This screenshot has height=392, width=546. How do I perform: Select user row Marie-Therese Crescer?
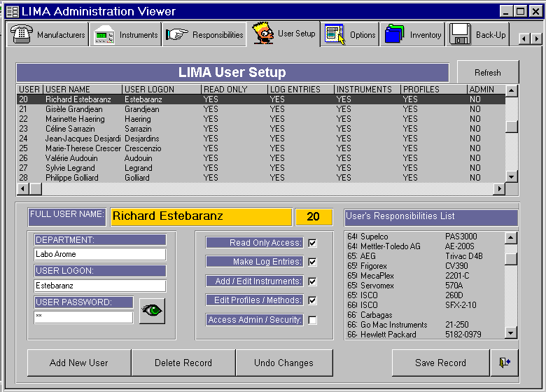[x=261, y=148]
